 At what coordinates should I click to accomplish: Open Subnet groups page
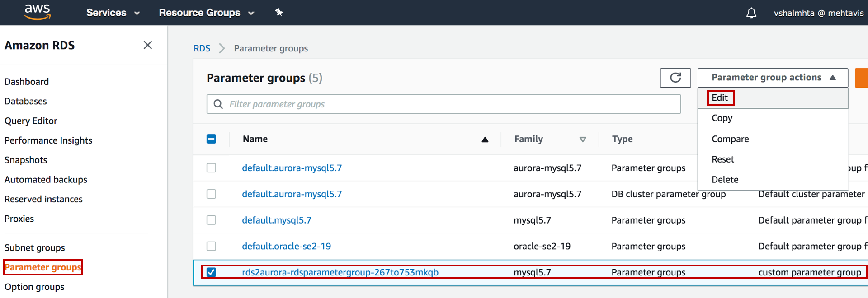(x=35, y=248)
